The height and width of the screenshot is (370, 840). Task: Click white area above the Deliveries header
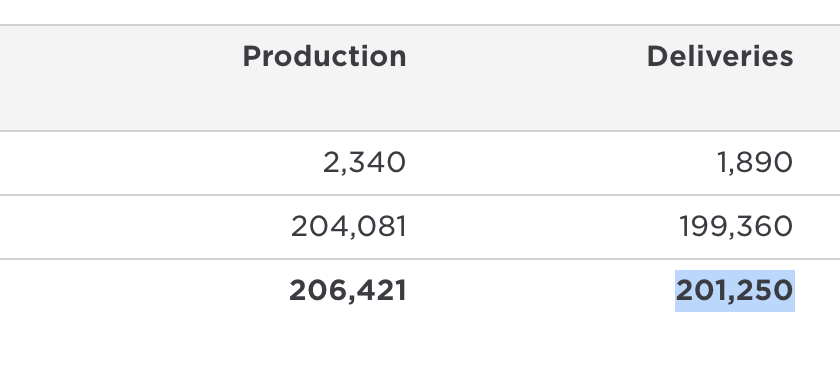coord(720,12)
